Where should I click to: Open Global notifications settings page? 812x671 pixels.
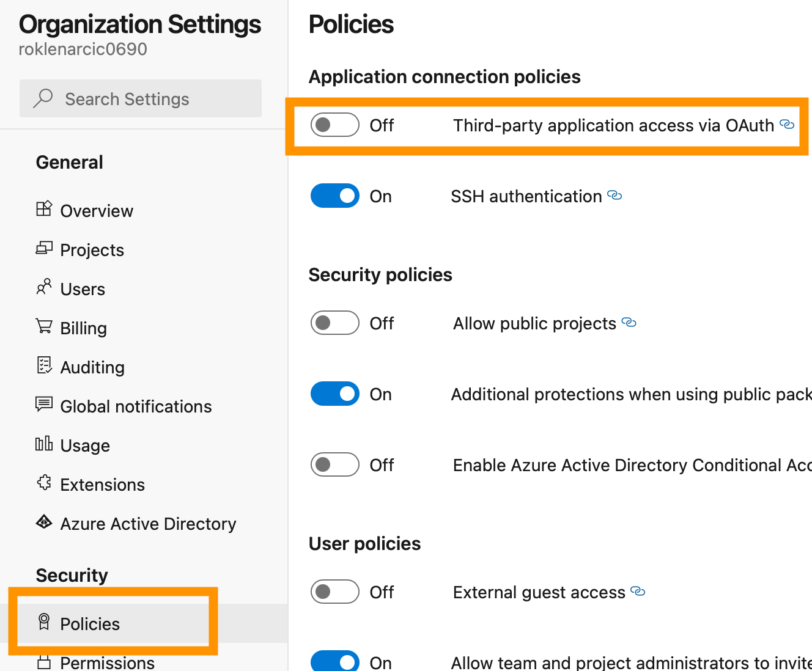click(x=136, y=406)
